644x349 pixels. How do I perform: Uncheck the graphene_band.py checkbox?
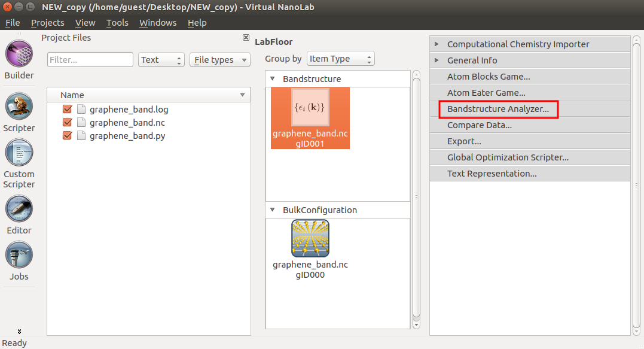point(68,136)
